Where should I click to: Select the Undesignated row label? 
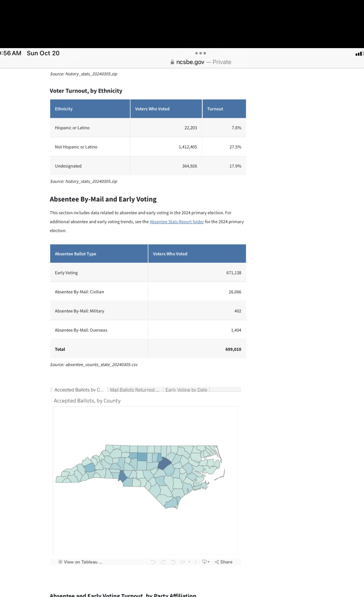pos(68,166)
